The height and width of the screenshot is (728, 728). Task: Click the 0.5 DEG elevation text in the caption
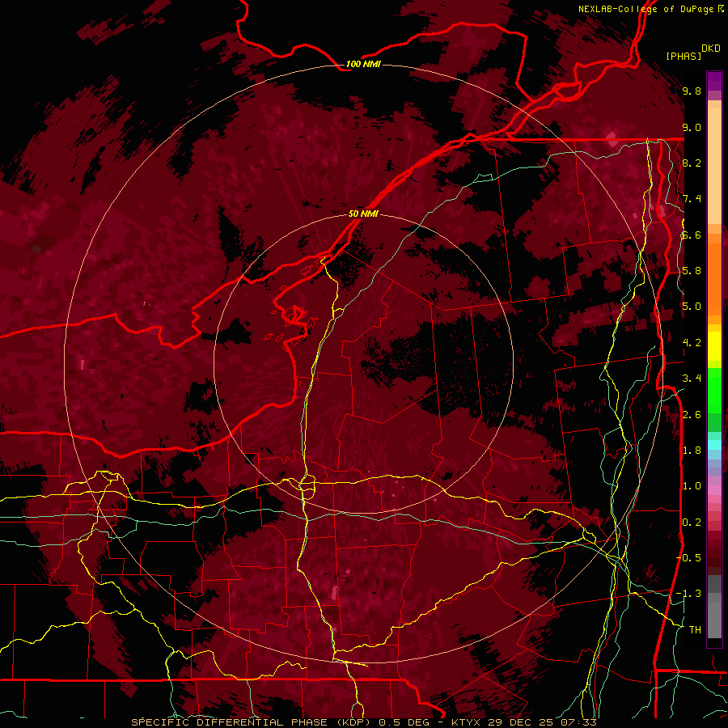[404, 722]
